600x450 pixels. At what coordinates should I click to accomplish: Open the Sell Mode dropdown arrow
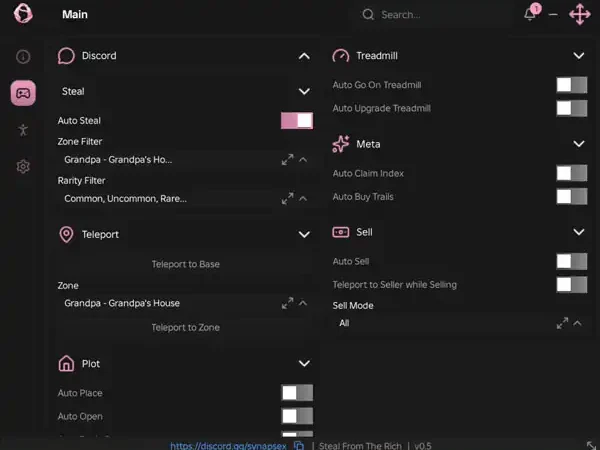coord(577,323)
